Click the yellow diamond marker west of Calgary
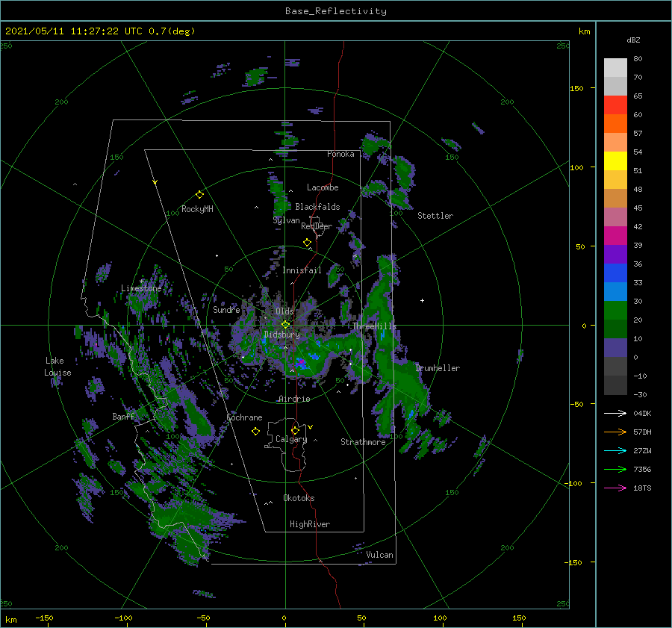Image resolution: width=672 pixels, height=628 pixels. click(x=255, y=432)
